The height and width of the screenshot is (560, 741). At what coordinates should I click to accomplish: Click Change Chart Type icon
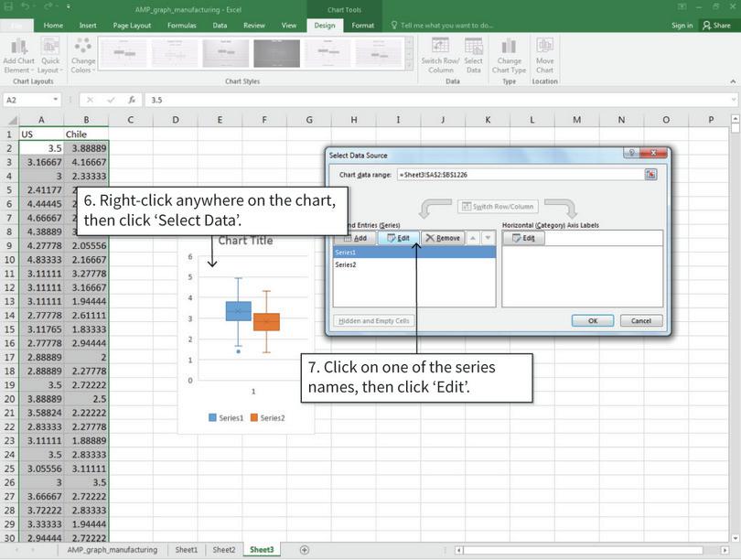click(x=509, y=56)
